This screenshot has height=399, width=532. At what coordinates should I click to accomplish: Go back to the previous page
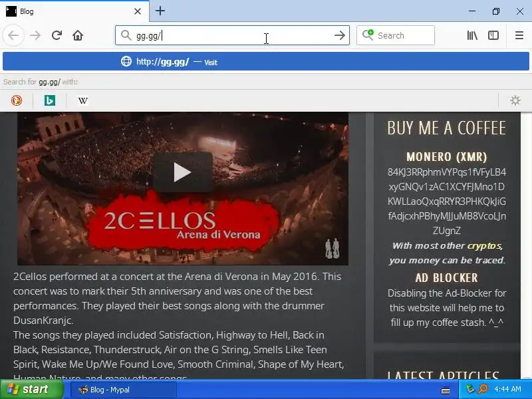pos(13,35)
